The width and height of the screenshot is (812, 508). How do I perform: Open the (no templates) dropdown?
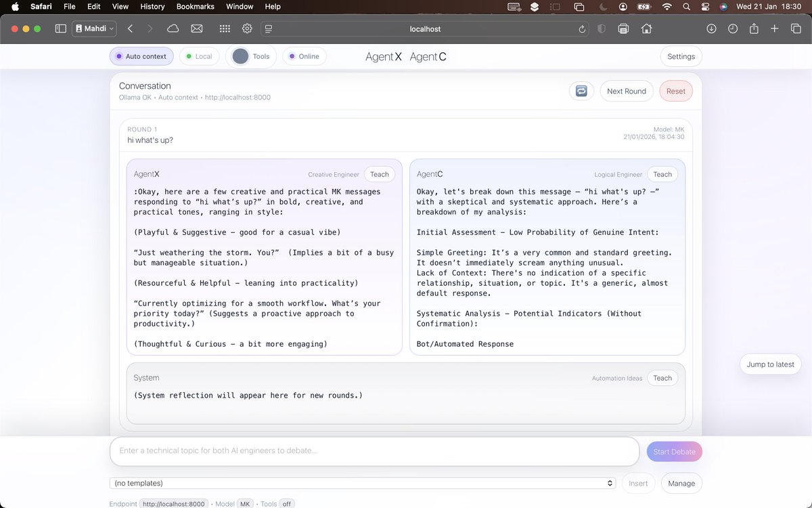363,483
